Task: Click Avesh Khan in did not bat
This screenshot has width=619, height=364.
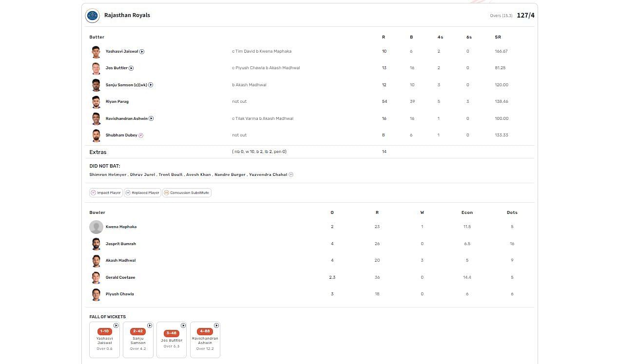Action: coord(199,174)
